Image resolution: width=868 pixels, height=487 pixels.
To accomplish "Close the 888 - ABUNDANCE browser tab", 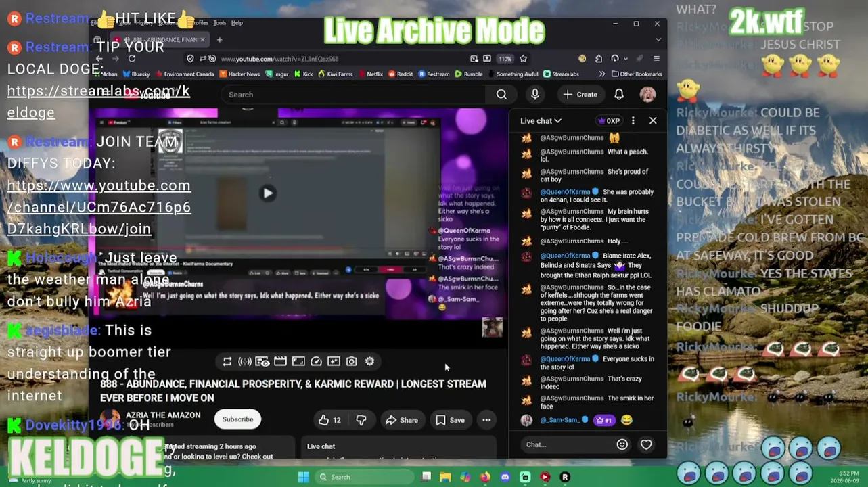I will click(202, 40).
